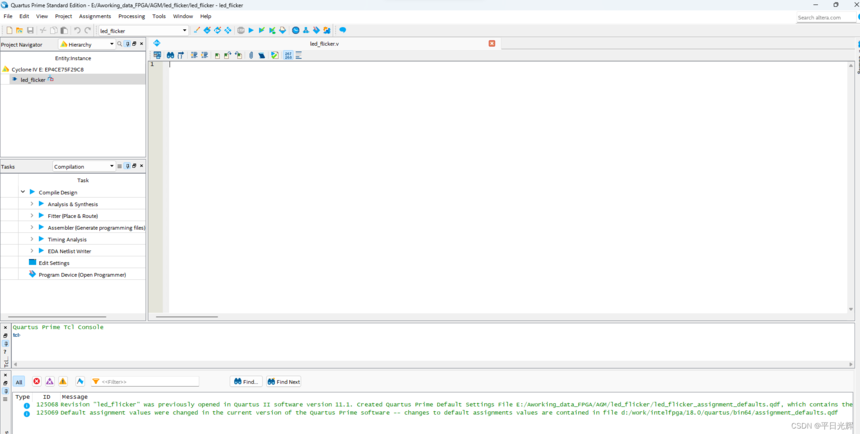Open the Help menu

tap(206, 16)
